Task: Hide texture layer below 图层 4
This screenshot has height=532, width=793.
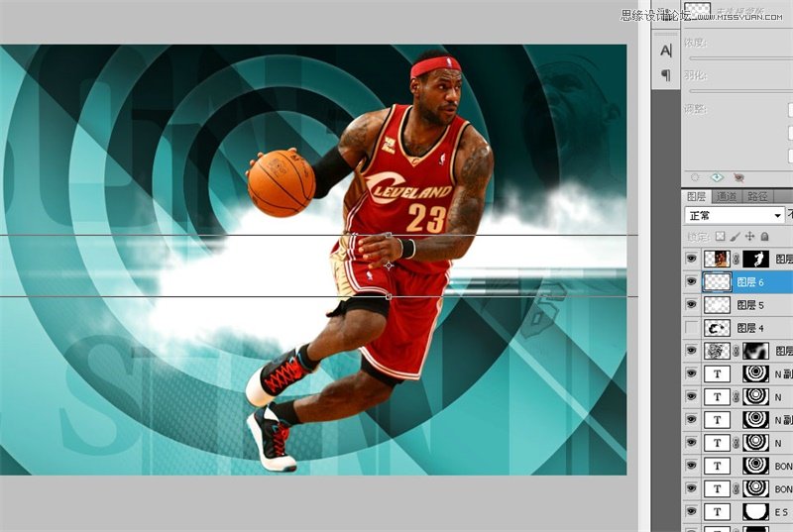Action: 691,351
